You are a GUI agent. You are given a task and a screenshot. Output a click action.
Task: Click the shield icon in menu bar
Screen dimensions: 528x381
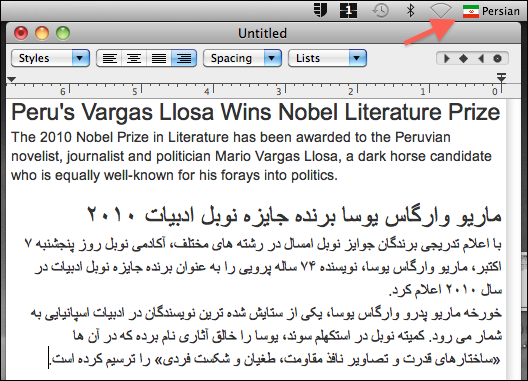pyautogui.click(x=320, y=10)
